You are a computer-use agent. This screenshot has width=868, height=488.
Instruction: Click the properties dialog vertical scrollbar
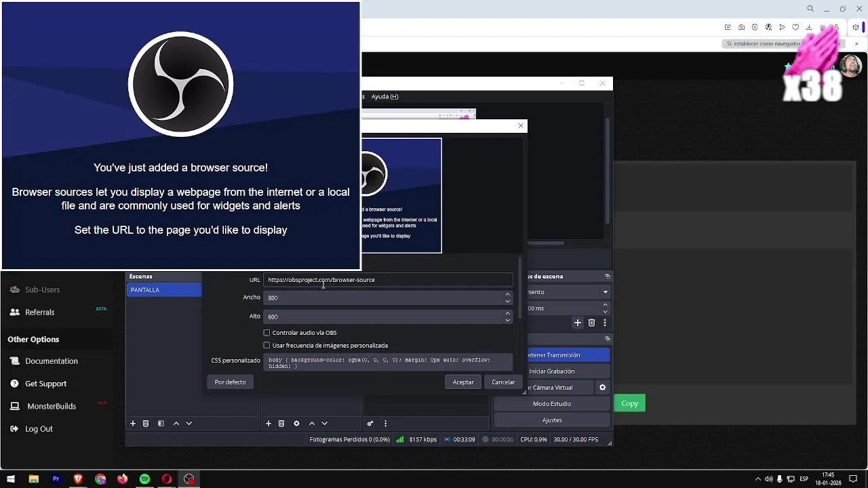520,288
